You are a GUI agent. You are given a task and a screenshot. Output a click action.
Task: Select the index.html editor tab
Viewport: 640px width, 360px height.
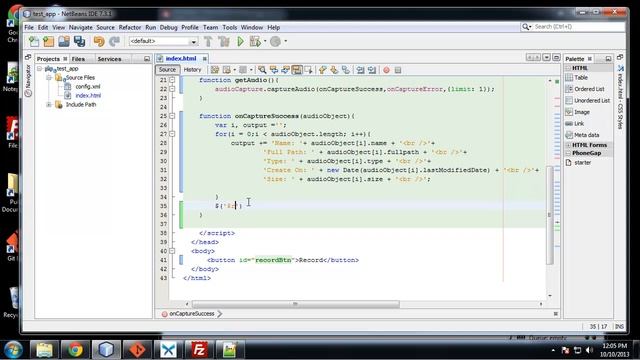point(181,58)
